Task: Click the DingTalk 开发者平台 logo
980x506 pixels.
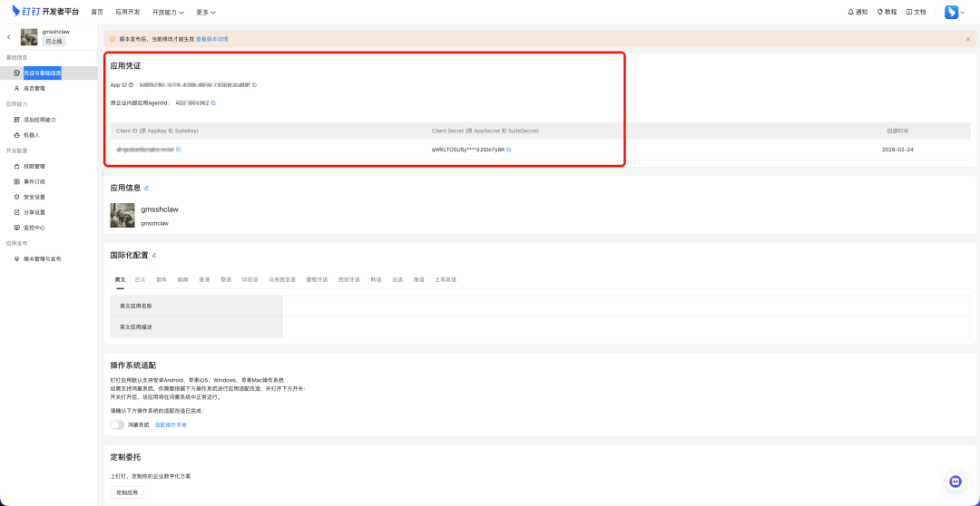Action: [45, 12]
